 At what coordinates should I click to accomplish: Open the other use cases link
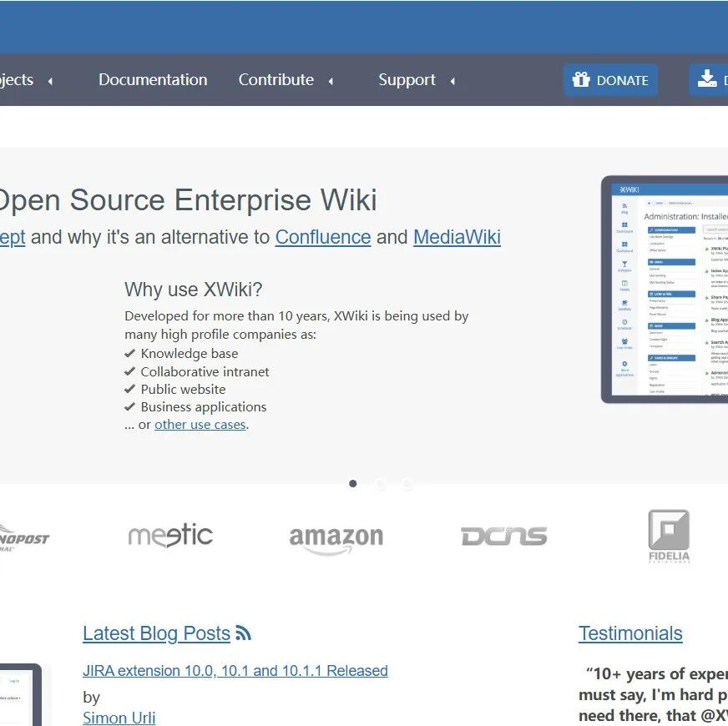point(200,424)
